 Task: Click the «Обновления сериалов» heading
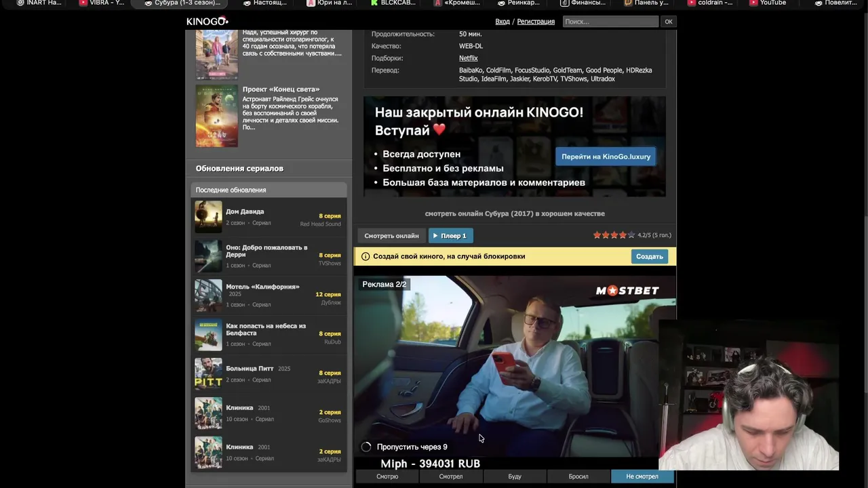(239, 169)
